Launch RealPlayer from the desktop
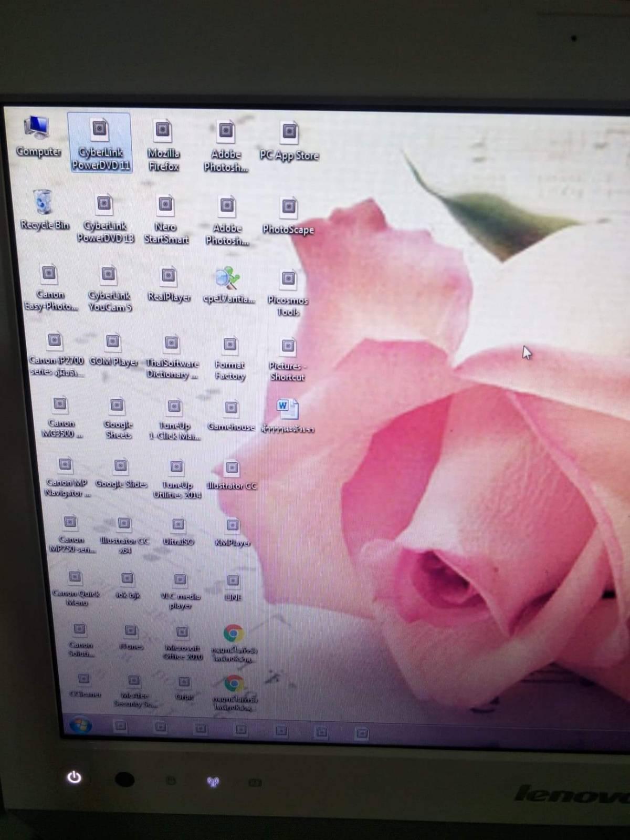 coord(169,285)
